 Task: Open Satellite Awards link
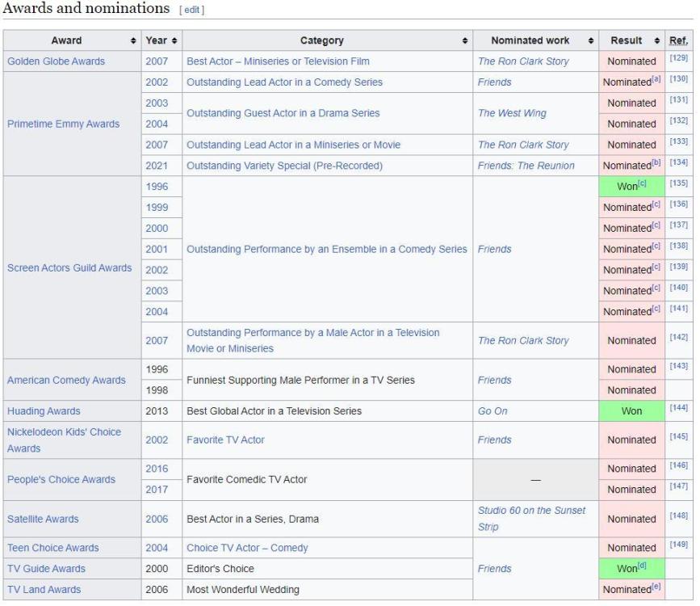point(43,519)
